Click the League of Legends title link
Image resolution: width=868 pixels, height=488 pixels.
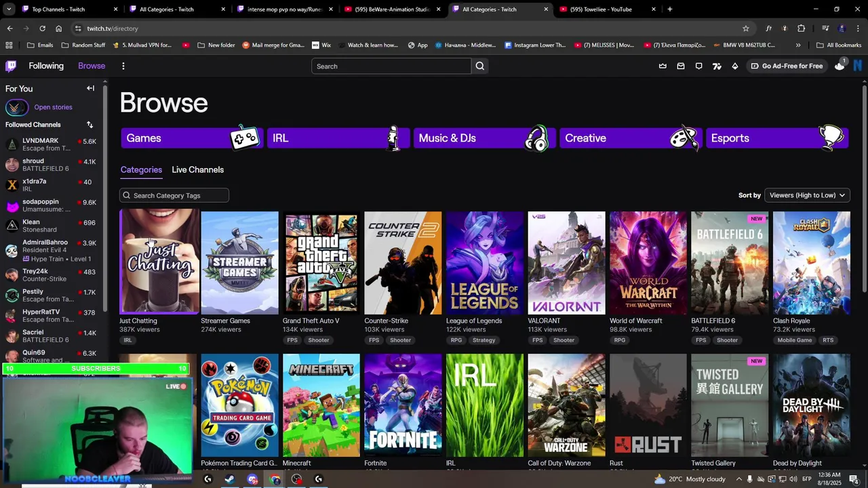(474, 321)
